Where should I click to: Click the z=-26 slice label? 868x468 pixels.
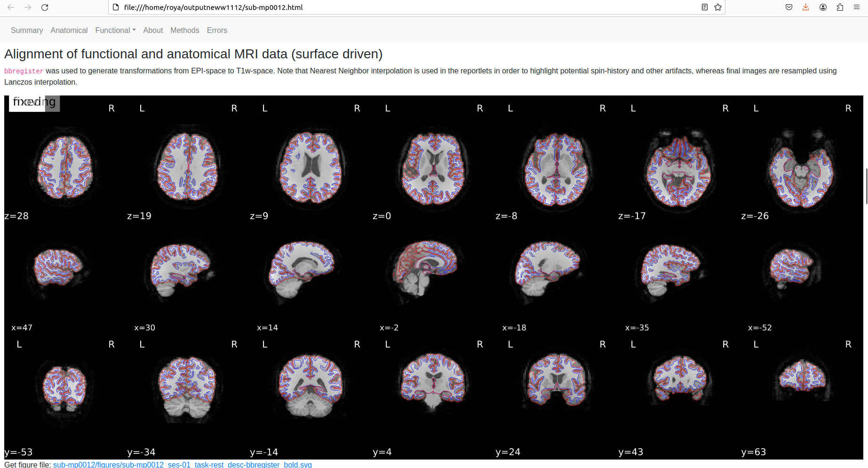point(755,216)
